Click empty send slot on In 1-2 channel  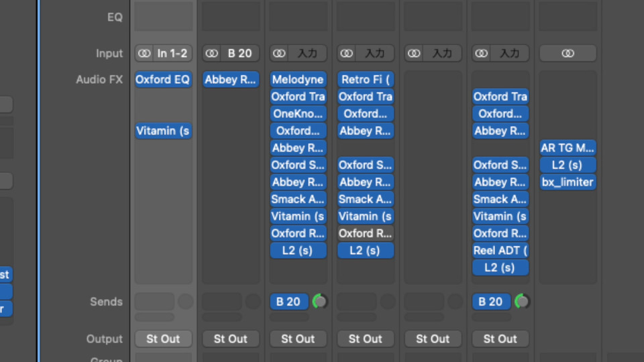154,302
